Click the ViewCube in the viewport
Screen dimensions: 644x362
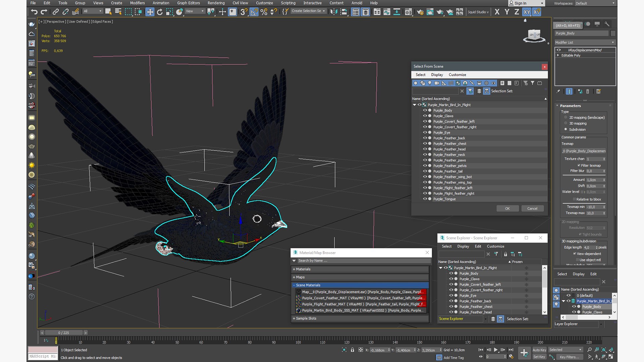pyautogui.click(x=534, y=36)
